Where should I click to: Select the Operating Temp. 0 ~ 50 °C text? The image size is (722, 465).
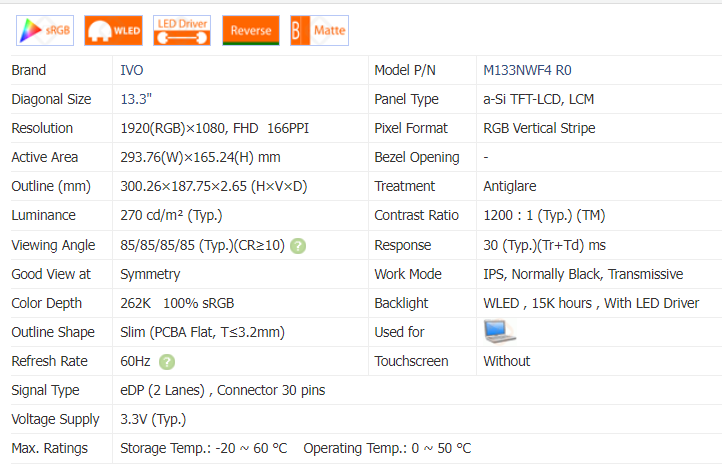tap(387, 448)
